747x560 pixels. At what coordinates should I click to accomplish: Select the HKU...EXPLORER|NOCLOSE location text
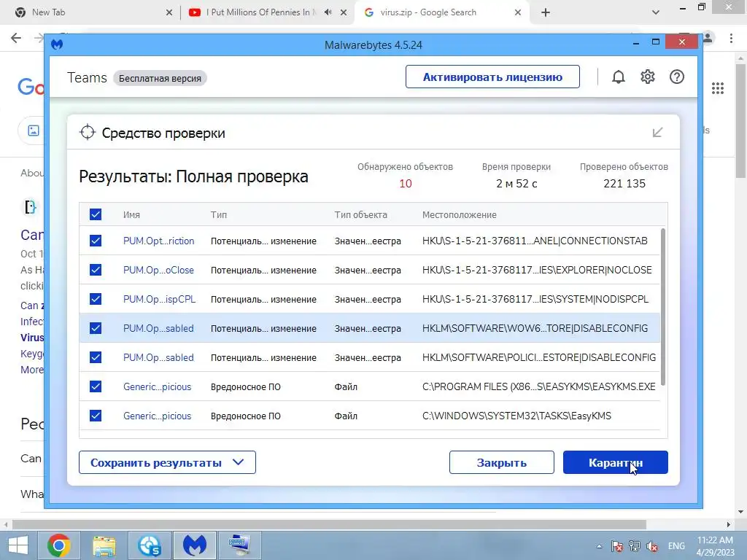tap(537, 270)
